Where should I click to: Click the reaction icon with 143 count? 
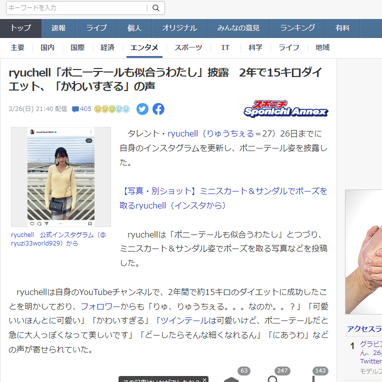(x=313, y=378)
